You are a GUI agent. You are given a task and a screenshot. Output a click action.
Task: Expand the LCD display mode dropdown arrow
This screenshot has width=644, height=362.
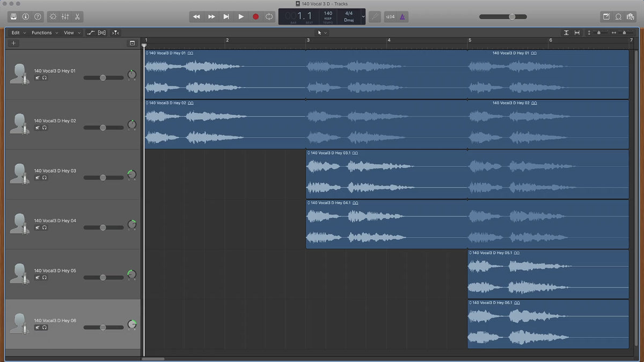(363, 17)
